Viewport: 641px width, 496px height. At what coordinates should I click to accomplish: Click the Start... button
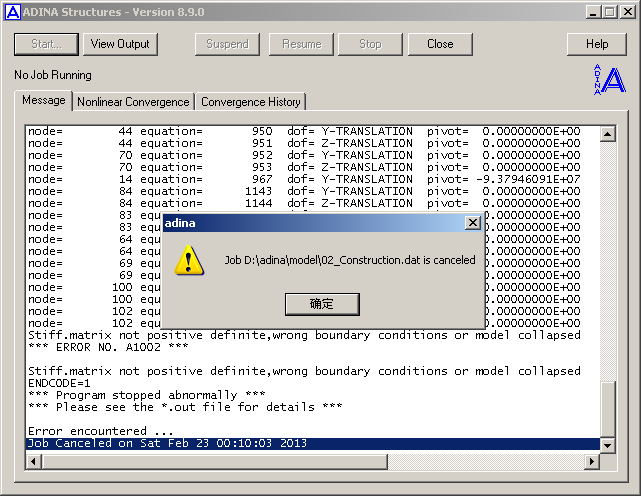(47, 44)
